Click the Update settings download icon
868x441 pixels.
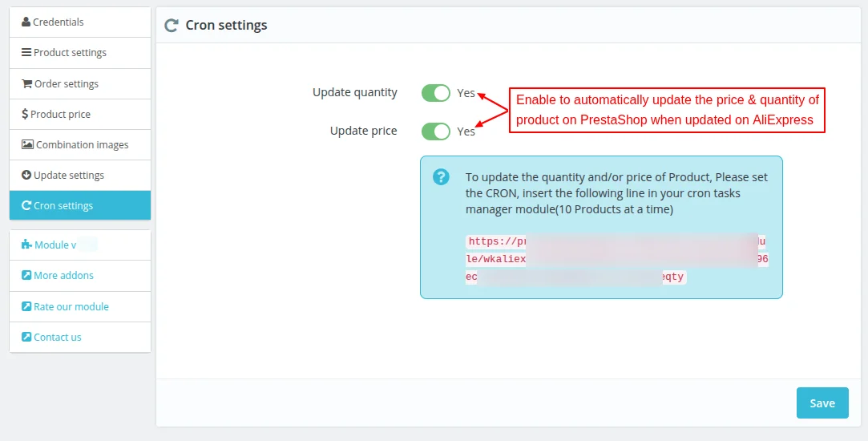(x=26, y=176)
